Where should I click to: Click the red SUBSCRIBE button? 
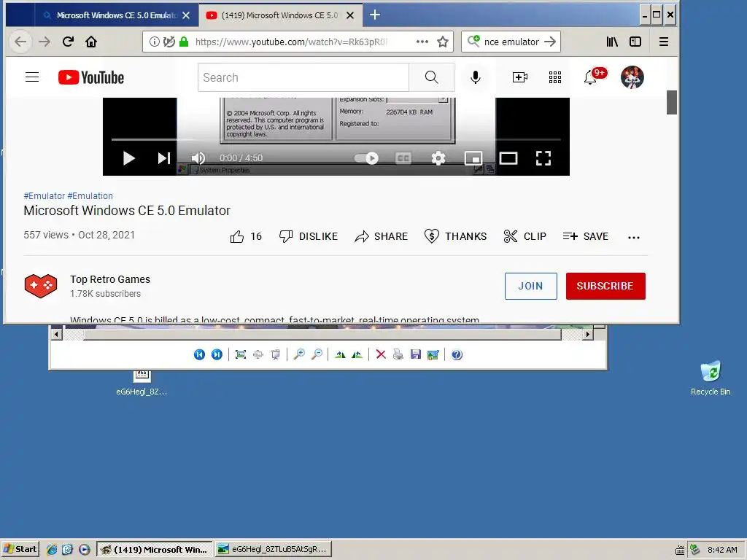(605, 286)
